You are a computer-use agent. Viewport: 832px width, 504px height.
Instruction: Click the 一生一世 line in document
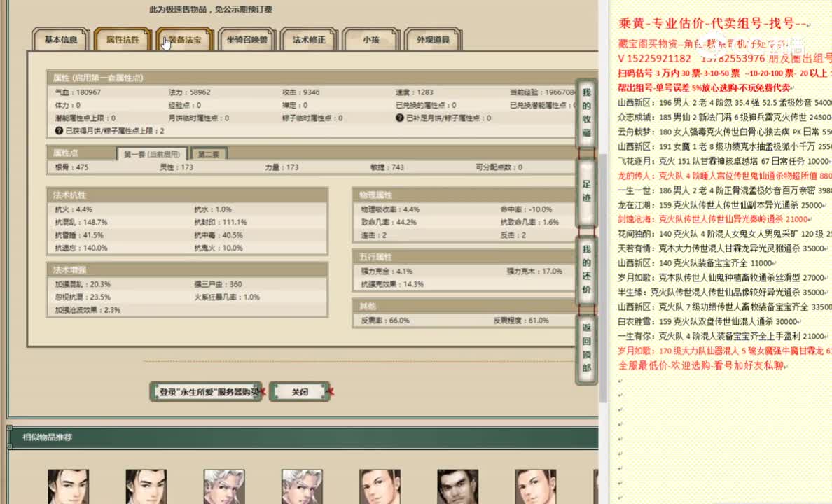725,190
